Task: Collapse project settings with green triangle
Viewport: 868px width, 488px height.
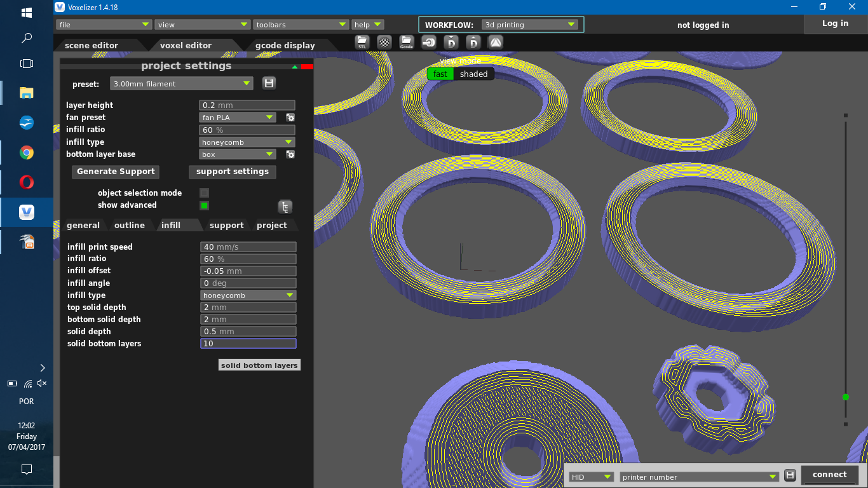Action: coord(294,67)
